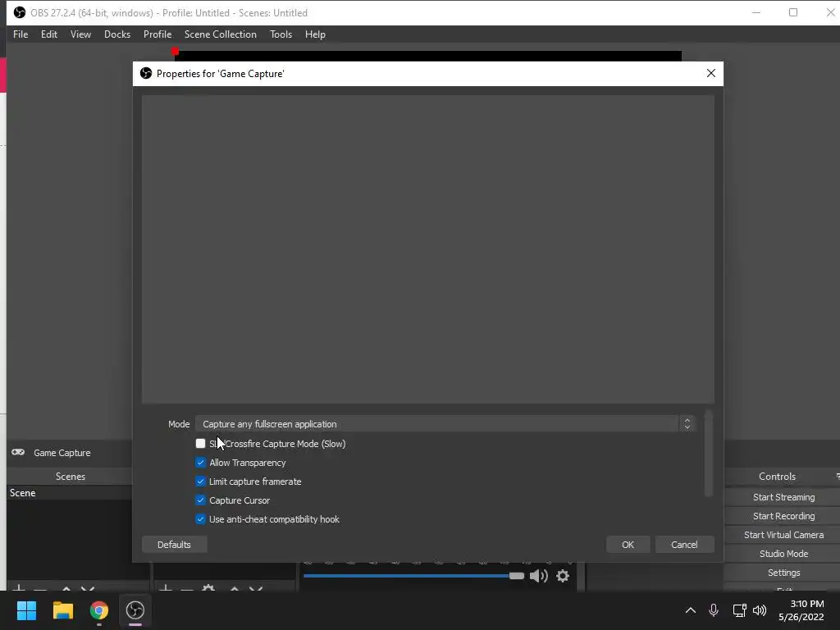The height and width of the screenshot is (630, 840).
Task: Click the Mode dropdown arrow stepper
Action: pyautogui.click(x=687, y=424)
